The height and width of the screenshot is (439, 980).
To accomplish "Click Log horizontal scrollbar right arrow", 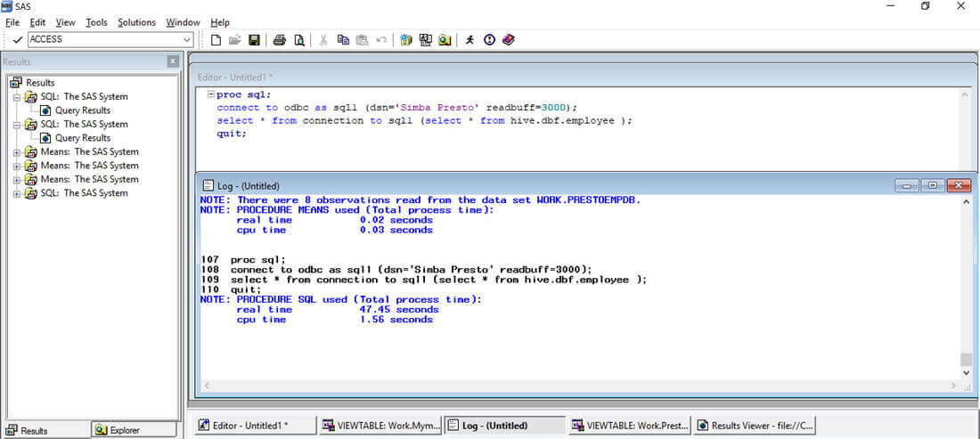I will (x=954, y=386).
